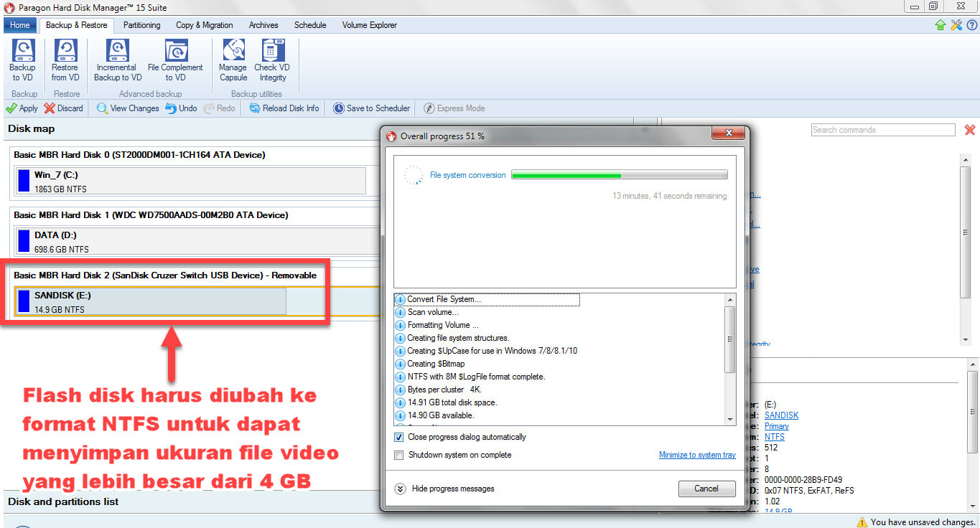Click the Basic MBR Hard Disk 1 header
The image size is (980, 528).
151,215
